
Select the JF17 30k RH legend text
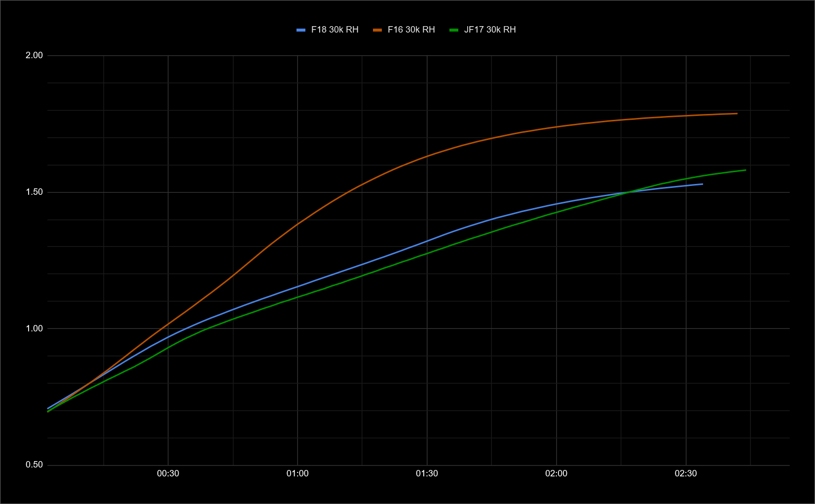pos(489,30)
